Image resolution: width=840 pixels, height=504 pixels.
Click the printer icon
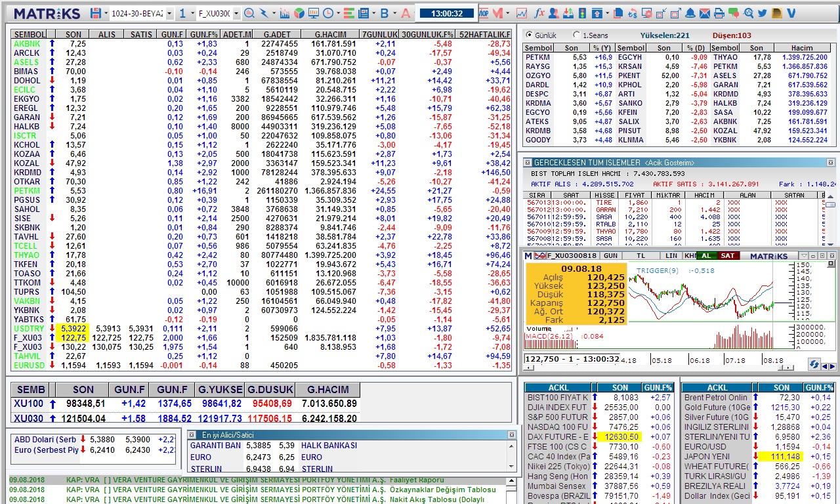[x=719, y=13]
